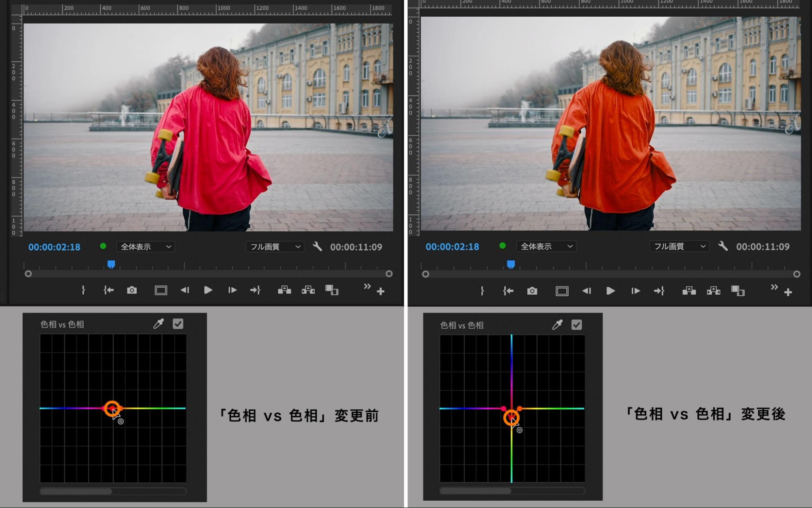Uncheck the left Hue vs Hue curve checkbox
Image resolution: width=812 pixels, height=508 pixels.
(178, 324)
